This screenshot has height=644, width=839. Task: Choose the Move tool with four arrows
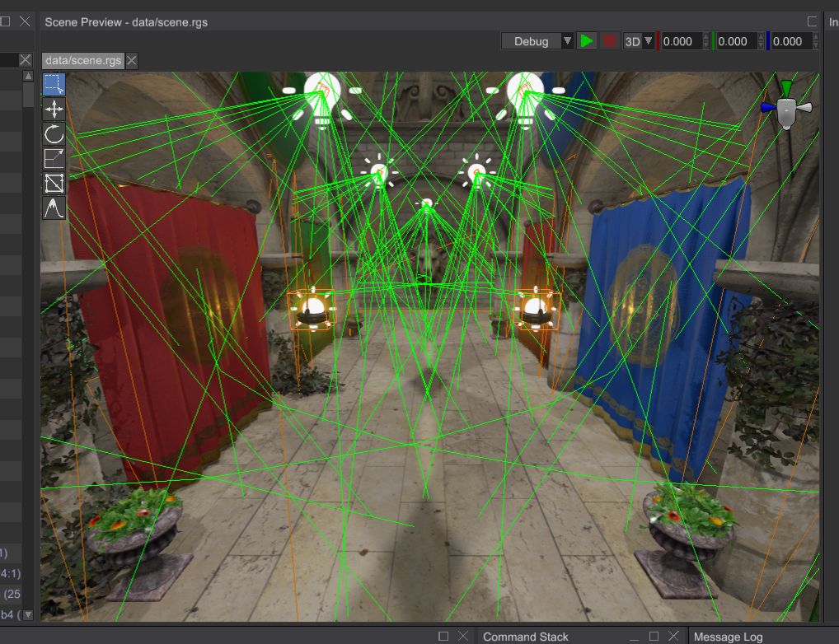(x=54, y=109)
